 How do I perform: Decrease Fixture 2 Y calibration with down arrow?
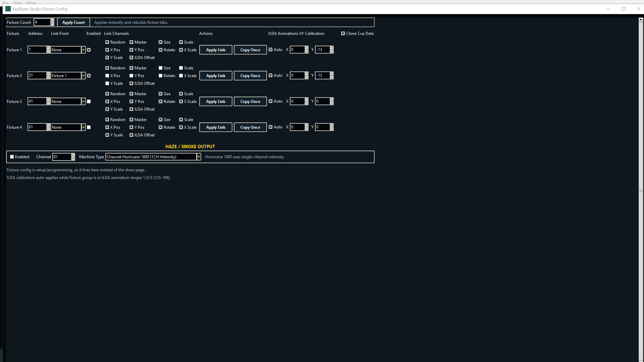(x=331, y=77)
